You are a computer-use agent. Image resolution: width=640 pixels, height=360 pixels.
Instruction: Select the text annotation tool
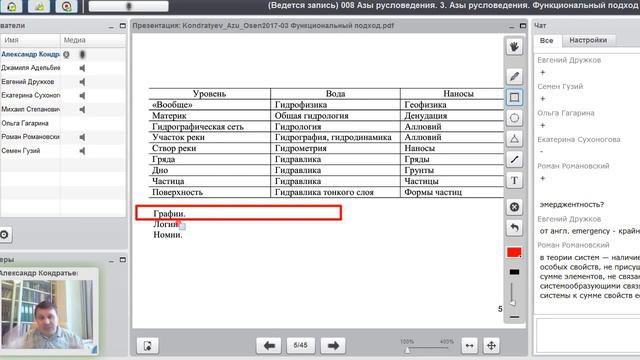[x=514, y=180]
